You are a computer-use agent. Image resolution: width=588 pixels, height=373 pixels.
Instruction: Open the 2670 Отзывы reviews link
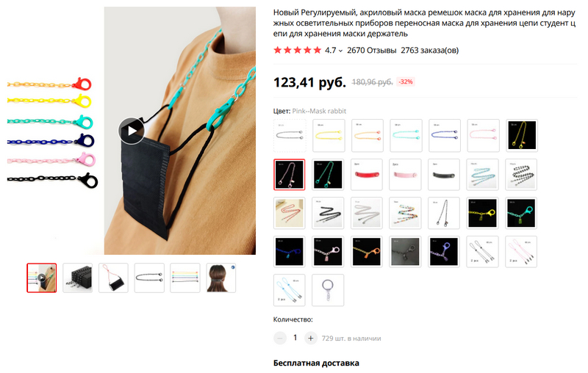371,50
